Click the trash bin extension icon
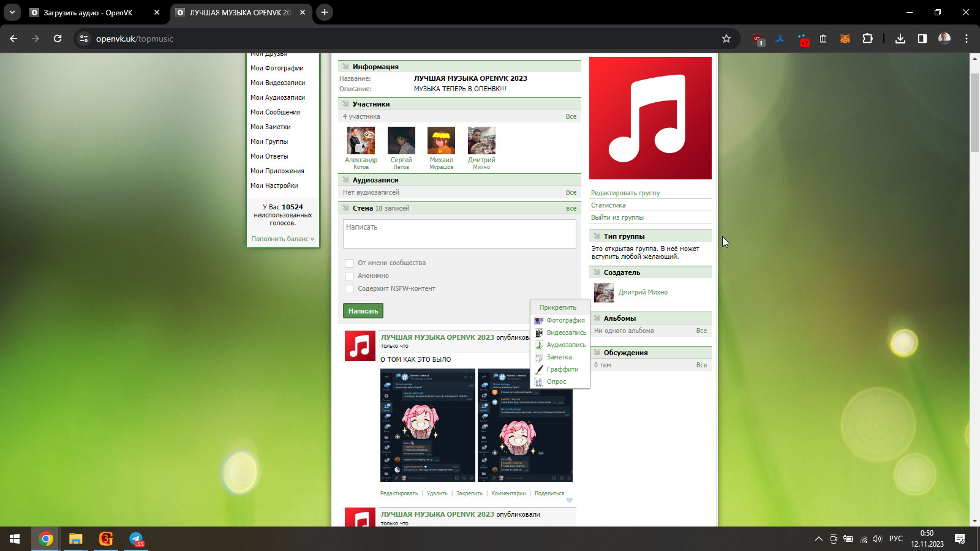 click(823, 39)
